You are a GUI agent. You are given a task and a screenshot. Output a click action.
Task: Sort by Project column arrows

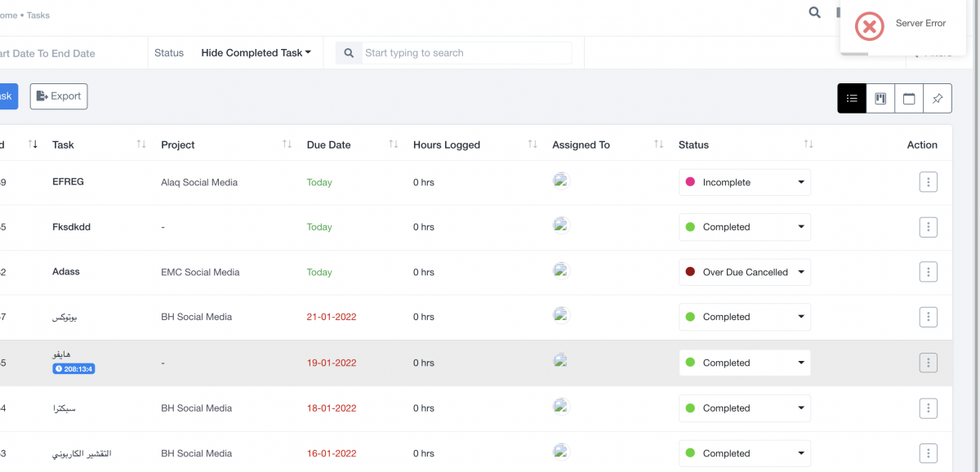tap(287, 145)
